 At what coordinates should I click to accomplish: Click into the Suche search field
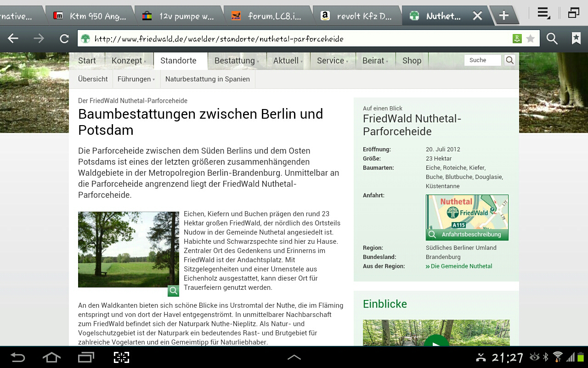(x=482, y=60)
